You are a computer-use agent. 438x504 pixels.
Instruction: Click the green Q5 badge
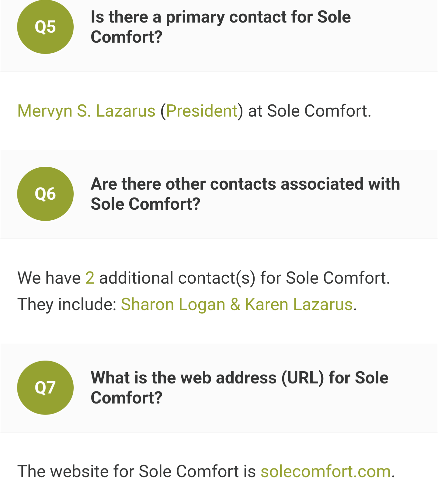[45, 27]
